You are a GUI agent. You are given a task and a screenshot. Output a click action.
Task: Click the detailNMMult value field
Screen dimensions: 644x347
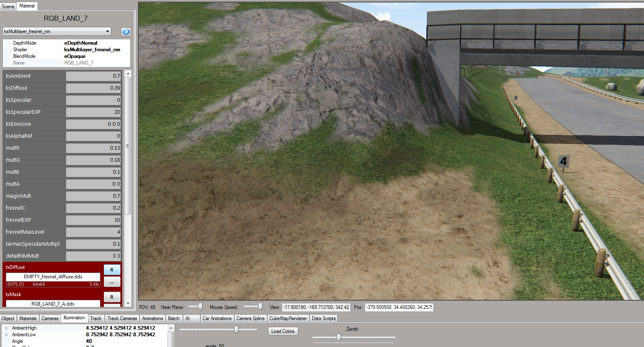click(x=93, y=256)
